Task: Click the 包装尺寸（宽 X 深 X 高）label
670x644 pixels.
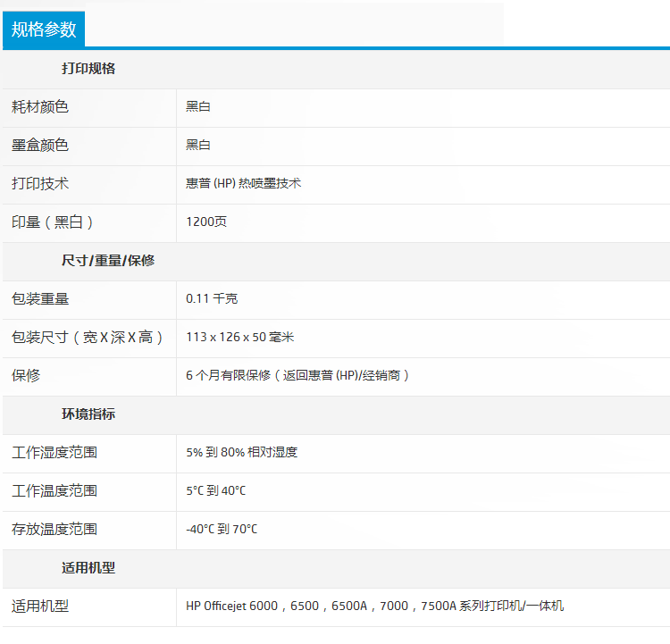Action: click(88, 337)
